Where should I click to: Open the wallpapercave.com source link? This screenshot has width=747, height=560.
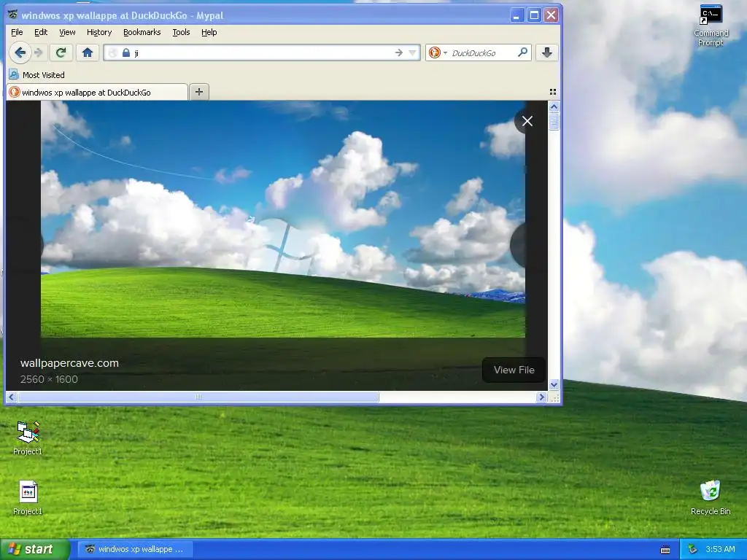(69, 363)
